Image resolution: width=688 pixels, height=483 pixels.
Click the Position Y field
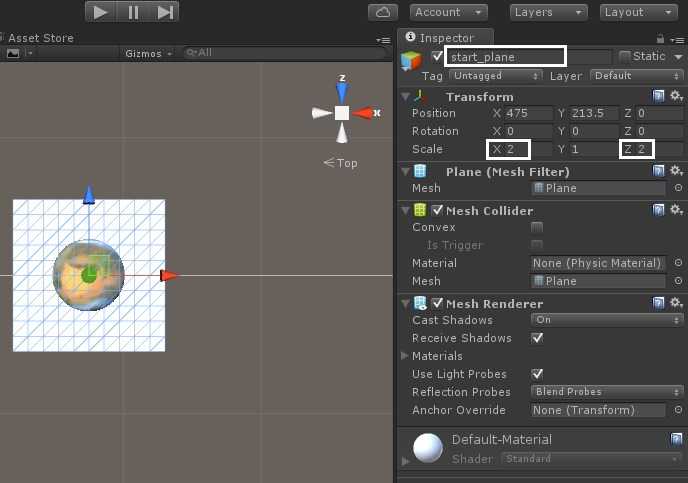coord(594,114)
